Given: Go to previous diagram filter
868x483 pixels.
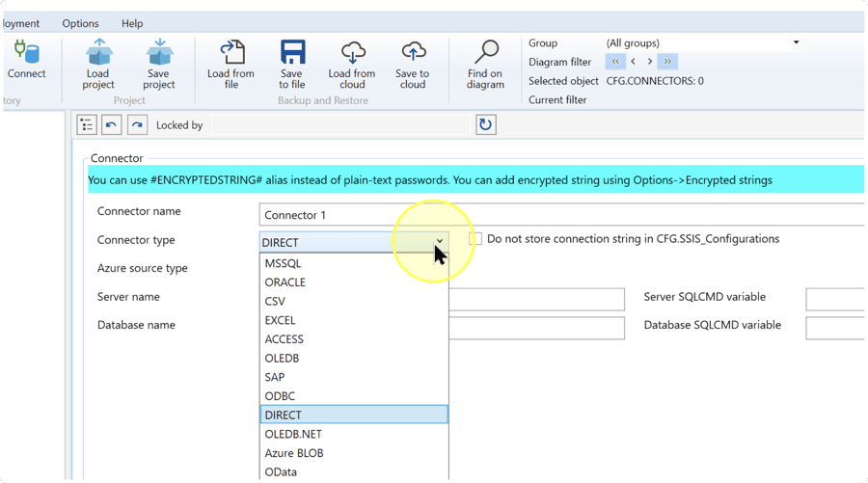Looking at the screenshot, I should point(634,62).
